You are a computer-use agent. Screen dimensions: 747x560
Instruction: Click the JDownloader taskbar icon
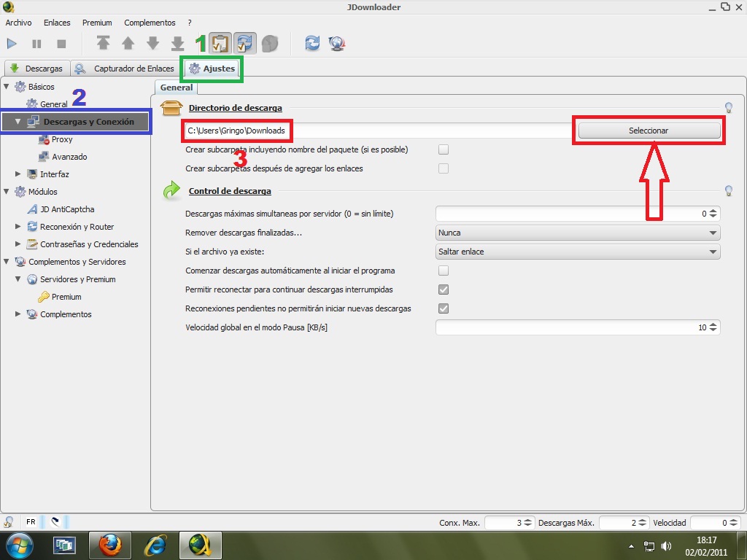tap(200, 545)
